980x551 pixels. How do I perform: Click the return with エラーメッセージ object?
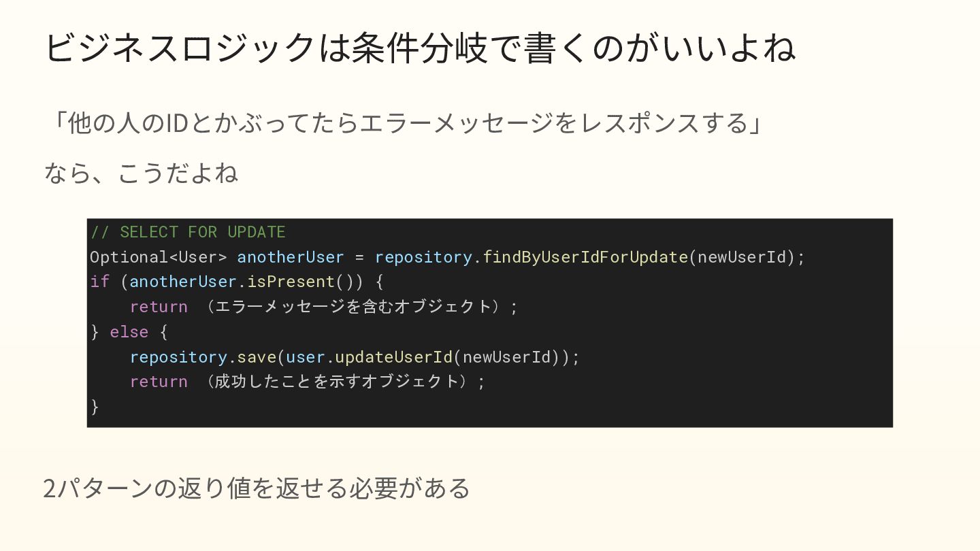324,307
